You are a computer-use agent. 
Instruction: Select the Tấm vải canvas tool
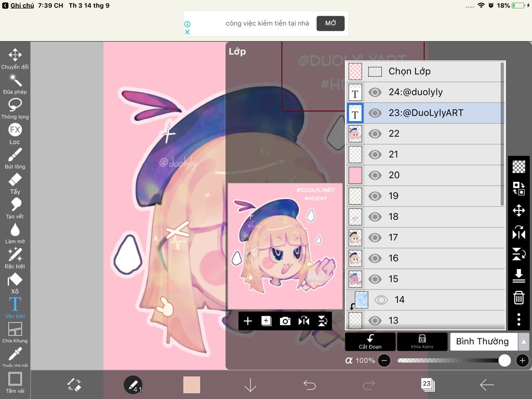coord(15,383)
